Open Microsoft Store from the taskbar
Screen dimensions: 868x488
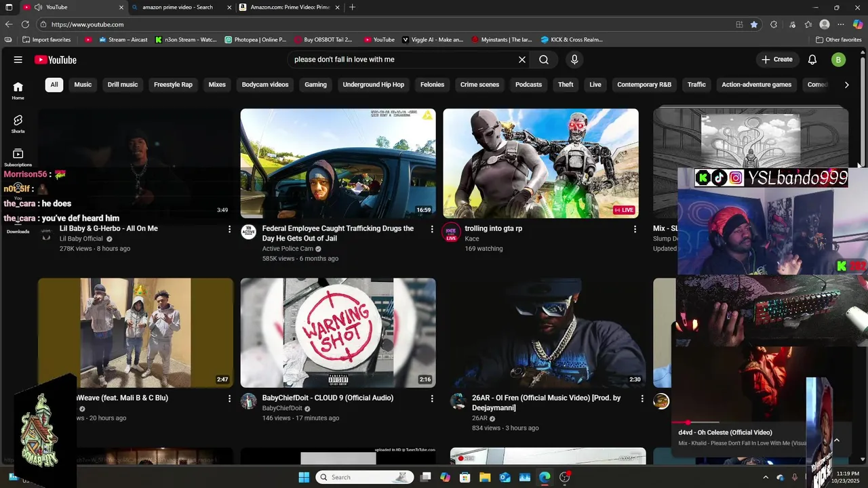[465, 477]
